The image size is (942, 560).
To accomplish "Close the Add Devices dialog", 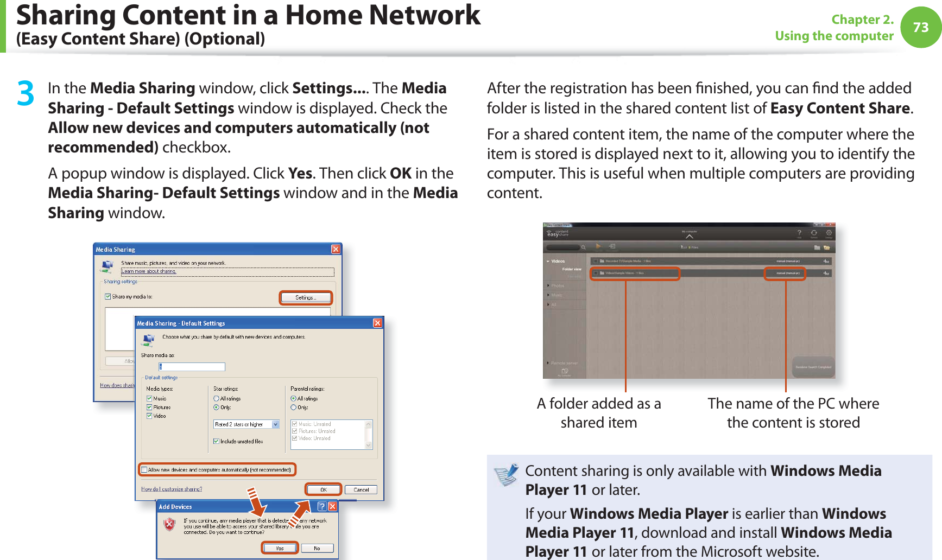I will tap(333, 506).
